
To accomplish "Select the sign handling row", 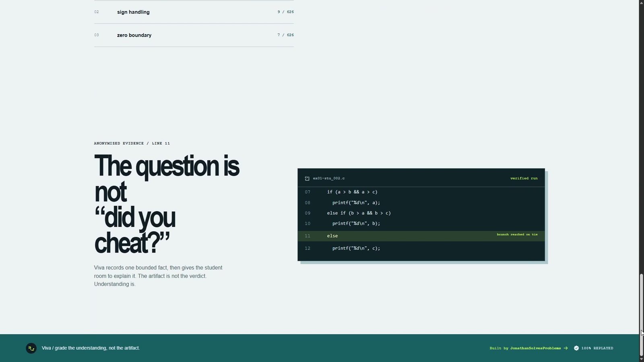I will point(194,12).
